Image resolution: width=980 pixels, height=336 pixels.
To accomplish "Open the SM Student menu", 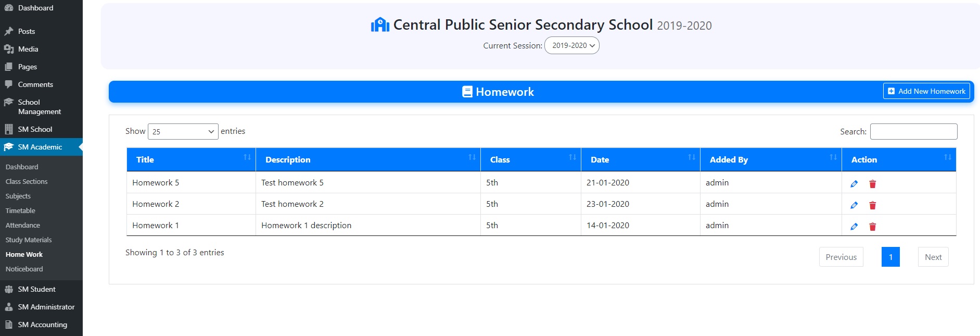I will coord(36,290).
